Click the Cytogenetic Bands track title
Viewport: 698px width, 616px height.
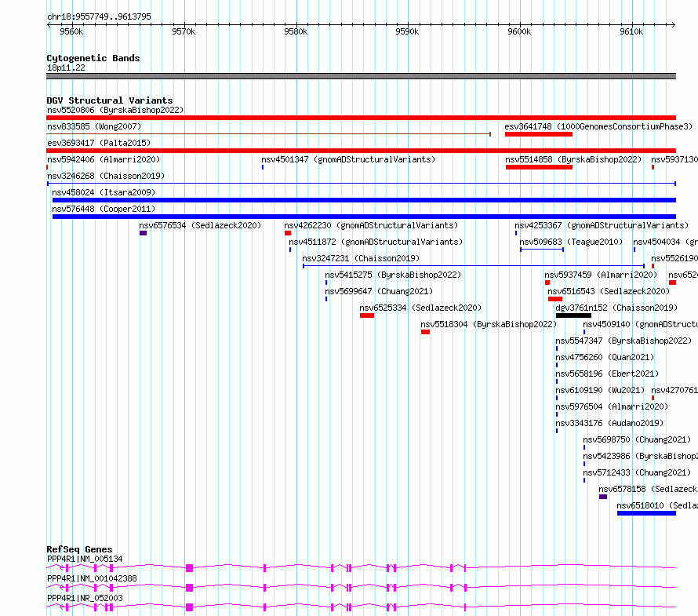pyautogui.click(x=93, y=58)
